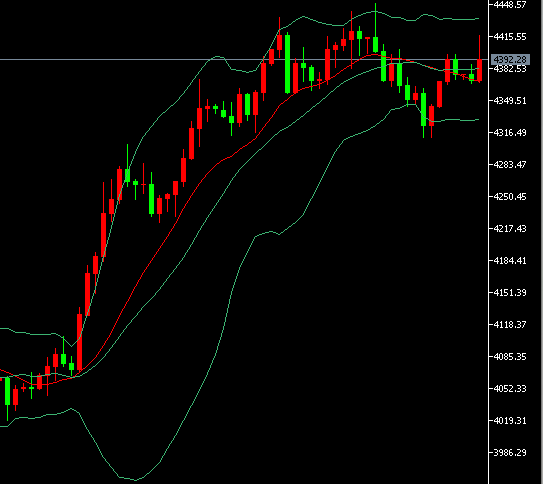The height and width of the screenshot is (484, 543).
Task: Click the 4382.53 price axis label
Action: 510,69
